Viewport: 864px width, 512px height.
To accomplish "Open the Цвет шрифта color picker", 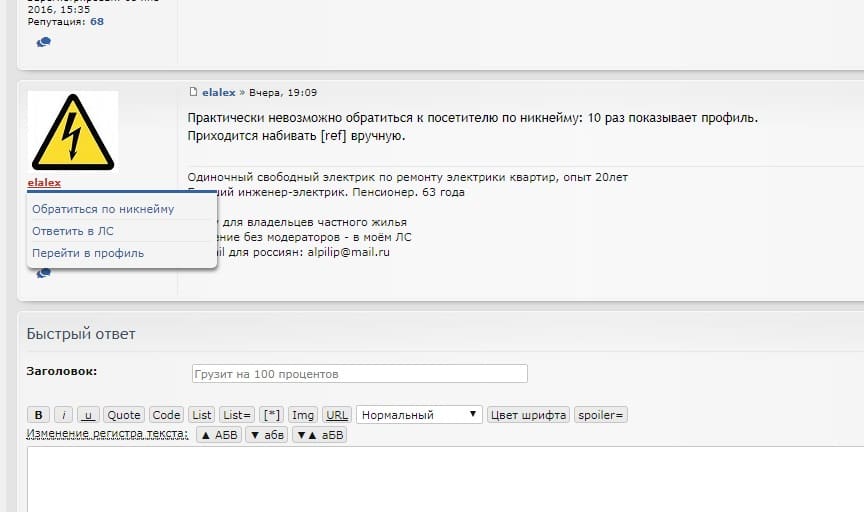I will 528,415.
